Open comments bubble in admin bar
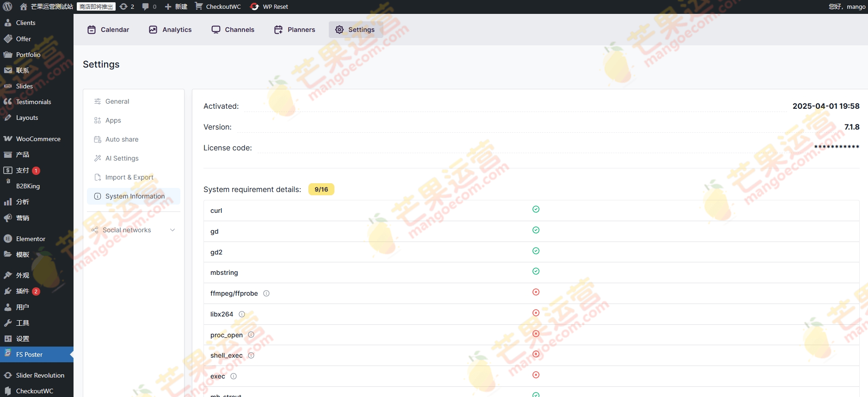Viewport: 868px width, 397px height. pos(149,6)
